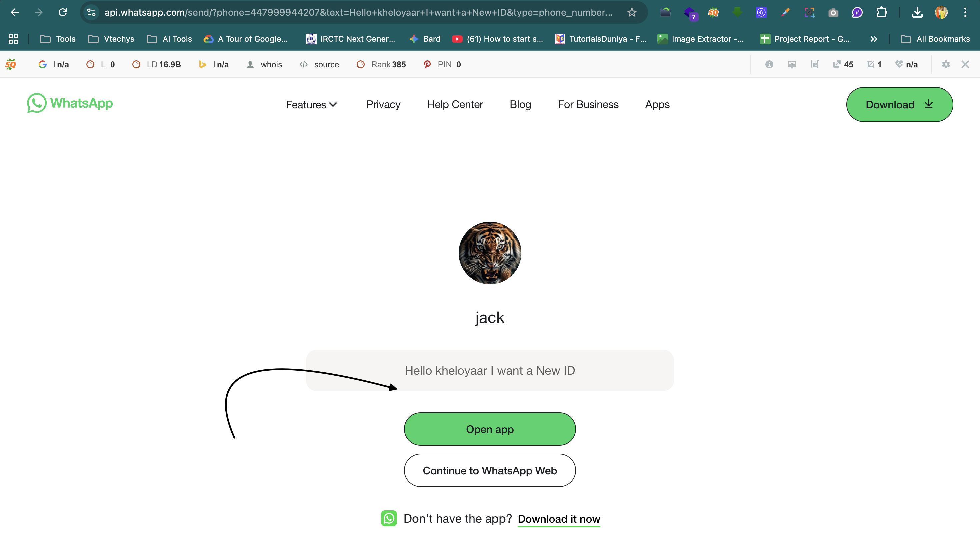Open the For Business menu item
Screen dimensions: 980x547
[x=587, y=104]
